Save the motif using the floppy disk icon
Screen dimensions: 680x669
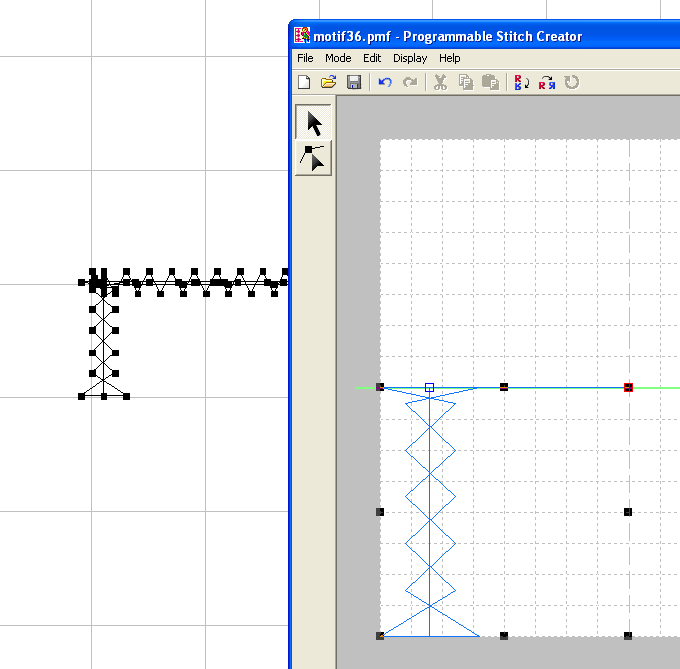coord(353,83)
